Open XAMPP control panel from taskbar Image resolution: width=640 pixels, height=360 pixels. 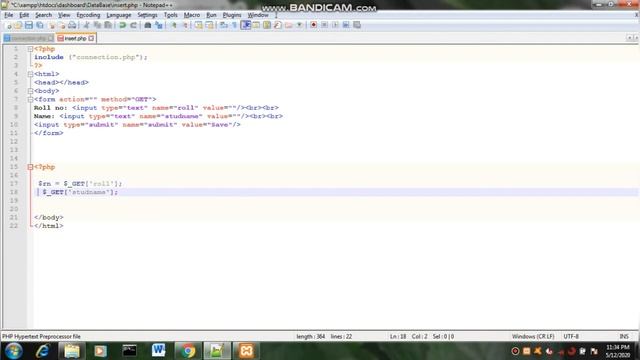click(247, 351)
